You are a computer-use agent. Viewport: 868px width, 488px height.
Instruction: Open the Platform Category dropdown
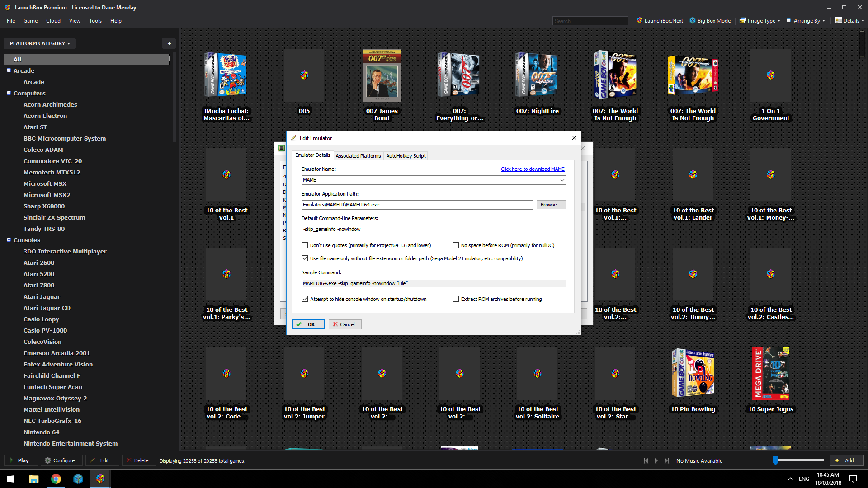[40, 43]
